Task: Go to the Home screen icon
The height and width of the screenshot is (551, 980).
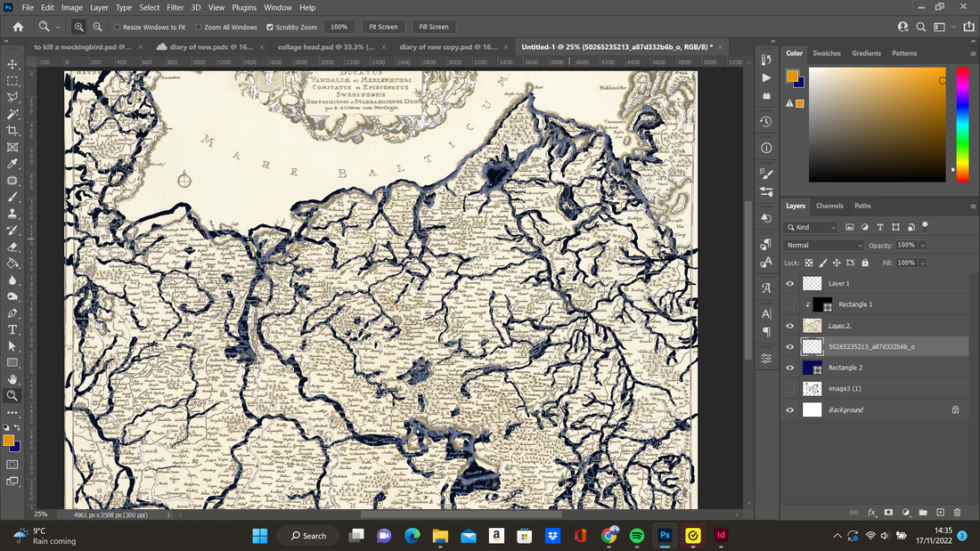Action: pyautogui.click(x=18, y=27)
